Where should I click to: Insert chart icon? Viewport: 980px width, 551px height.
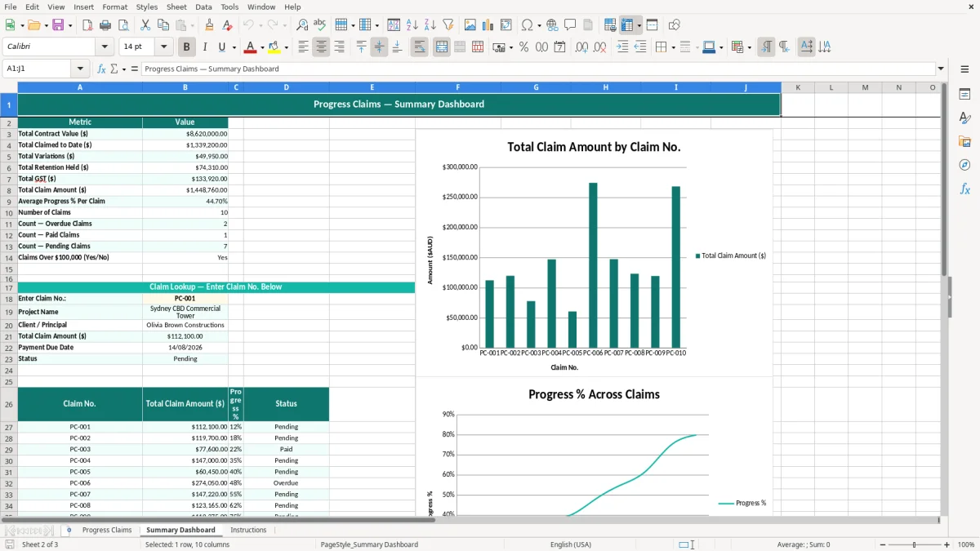488,25
